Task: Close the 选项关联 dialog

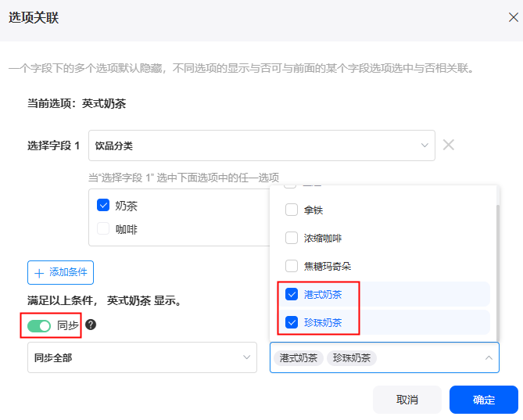Action: coord(514,17)
